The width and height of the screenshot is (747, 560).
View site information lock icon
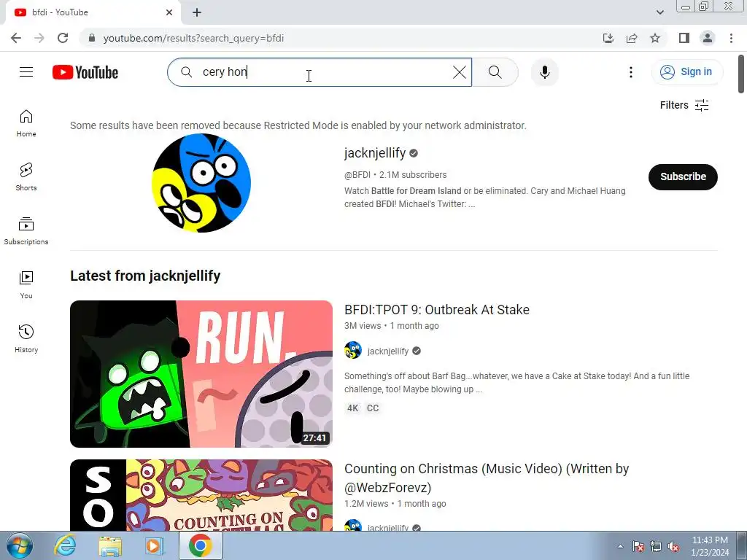(92, 38)
